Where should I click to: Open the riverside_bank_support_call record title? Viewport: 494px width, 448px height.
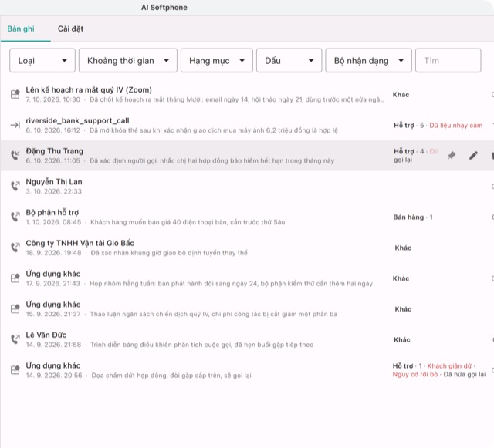coord(77,120)
